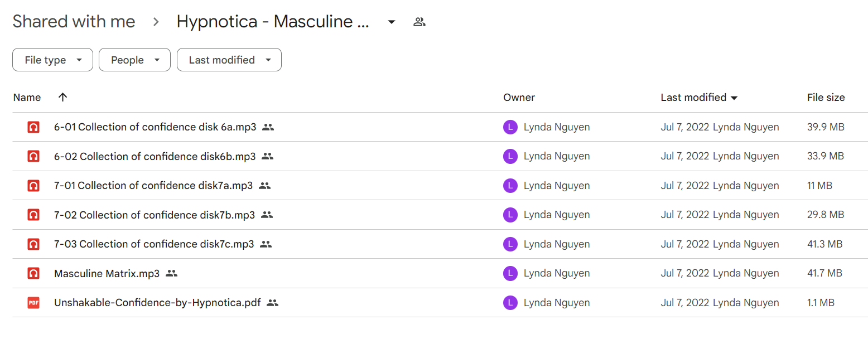Open folder name dropdown arrow menu
The width and height of the screenshot is (868, 339).
click(392, 22)
